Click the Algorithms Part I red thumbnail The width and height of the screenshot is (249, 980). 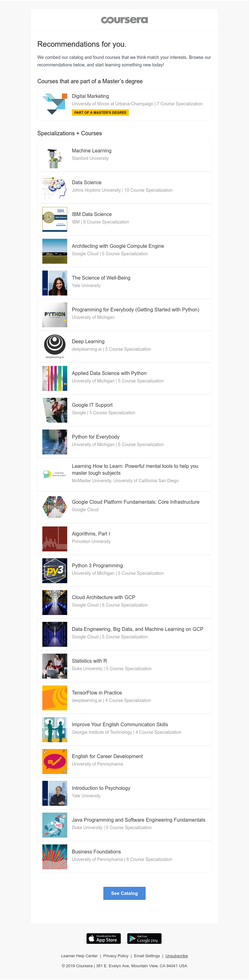(x=55, y=539)
